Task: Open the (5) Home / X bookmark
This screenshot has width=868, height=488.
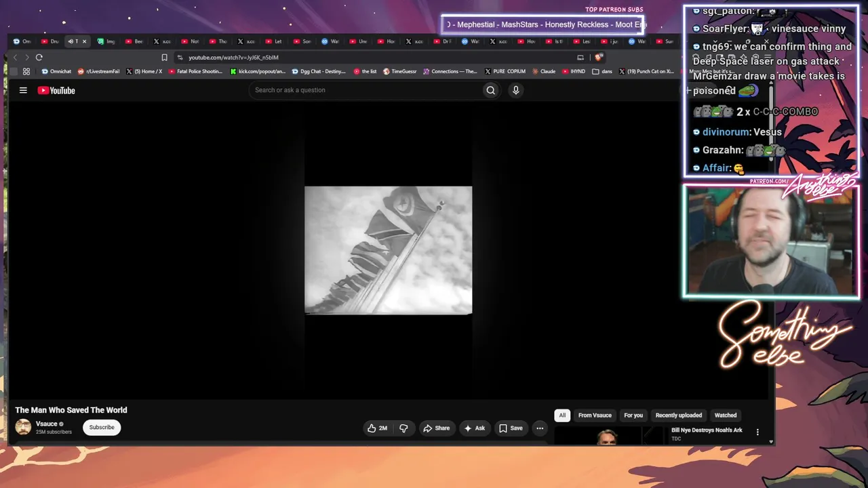Action: click(144, 71)
